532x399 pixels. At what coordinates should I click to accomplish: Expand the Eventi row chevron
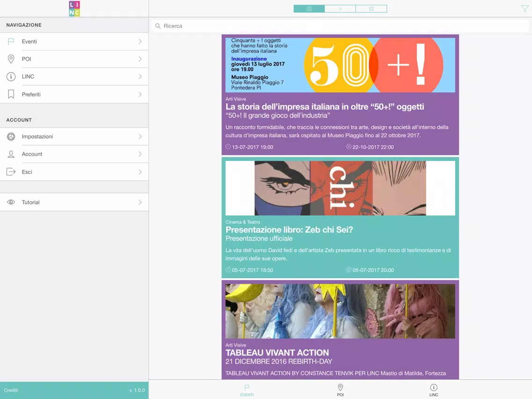[x=140, y=41]
